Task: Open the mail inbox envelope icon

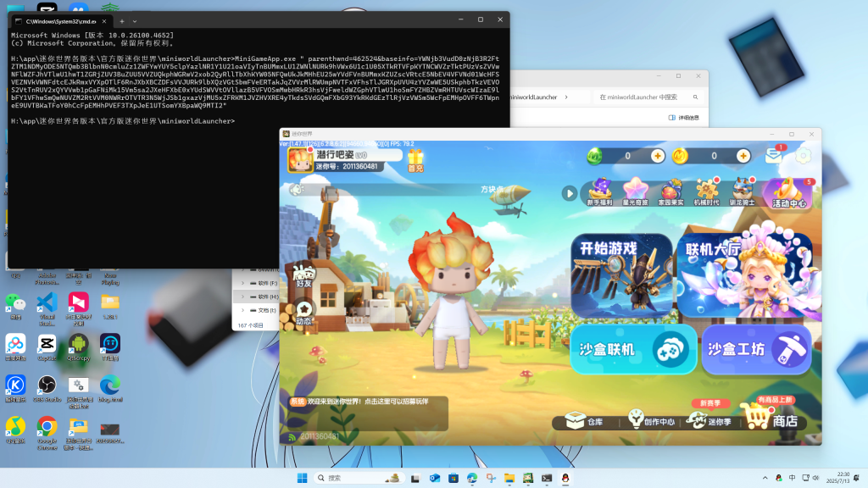Action: tap(774, 156)
